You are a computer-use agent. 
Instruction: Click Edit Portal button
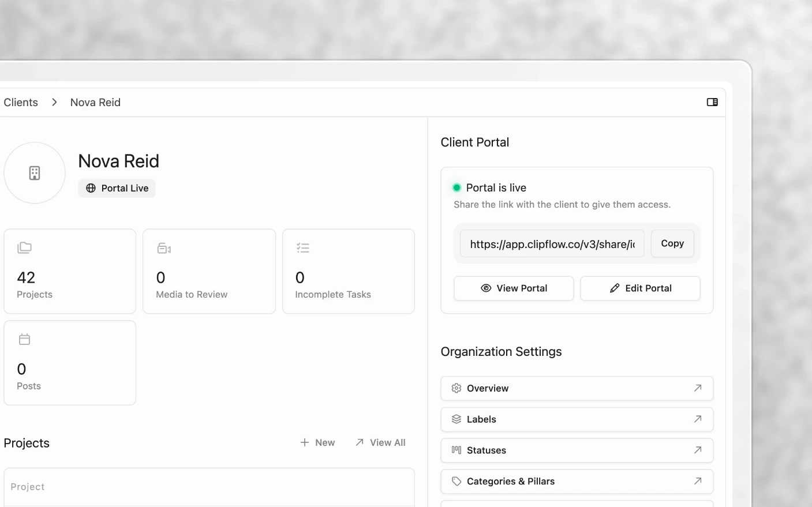pyautogui.click(x=640, y=288)
